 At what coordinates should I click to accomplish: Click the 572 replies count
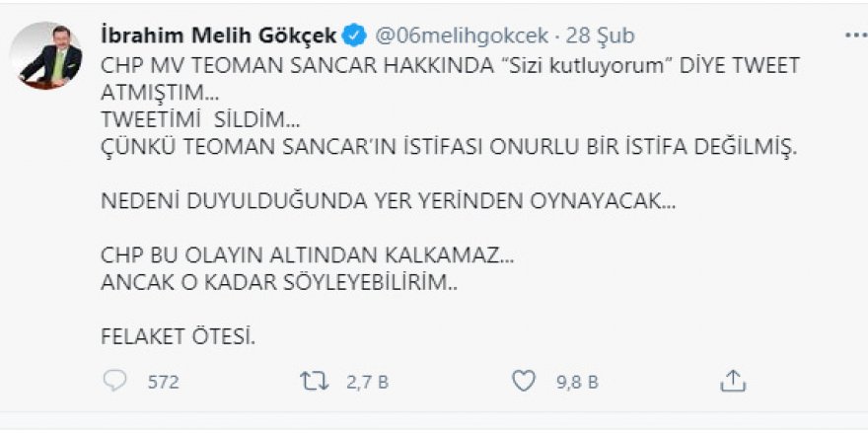click(x=163, y=382)
